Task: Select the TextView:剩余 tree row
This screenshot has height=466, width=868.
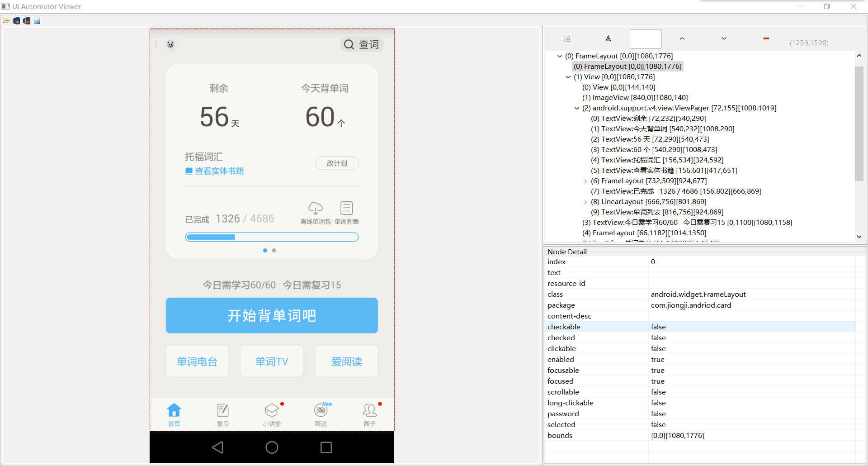Action: (648, 119)
